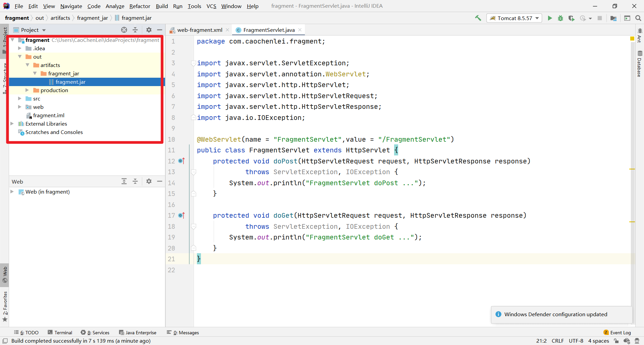
Task: Hide the Web tool window
Action: pyautogui.click(x=160, y=181)
